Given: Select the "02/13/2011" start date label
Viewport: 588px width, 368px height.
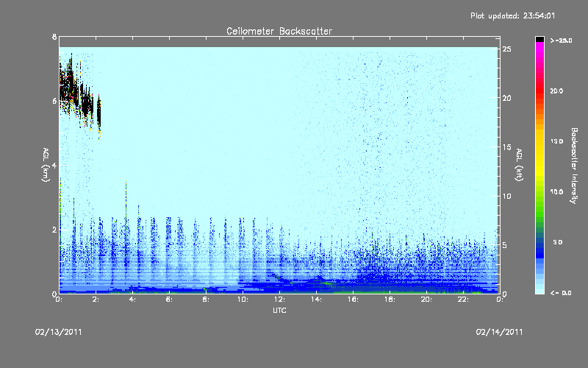Looking at the screenshot, I should pyautogui.click(x=59, y=332).
